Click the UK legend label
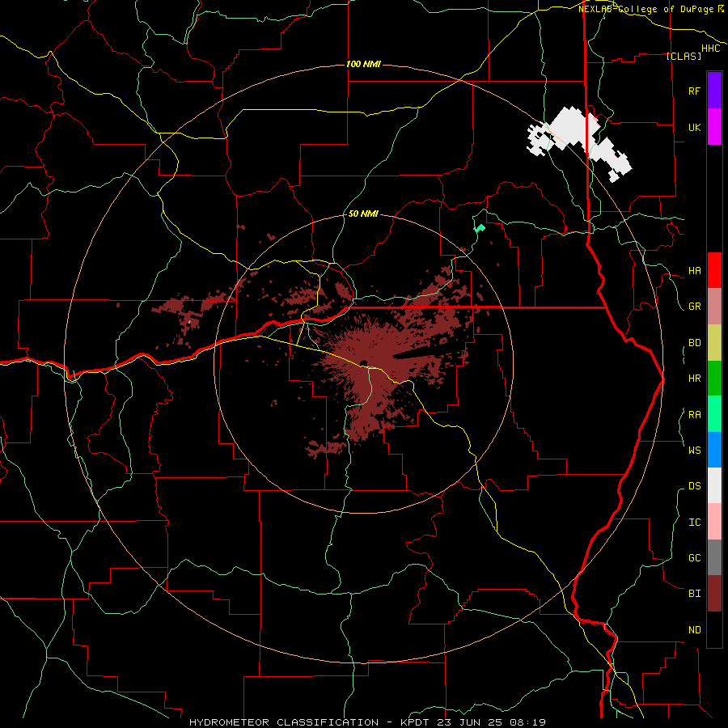Screen dimensions: 728x728 pyautogui.click(x=694, y=127)
